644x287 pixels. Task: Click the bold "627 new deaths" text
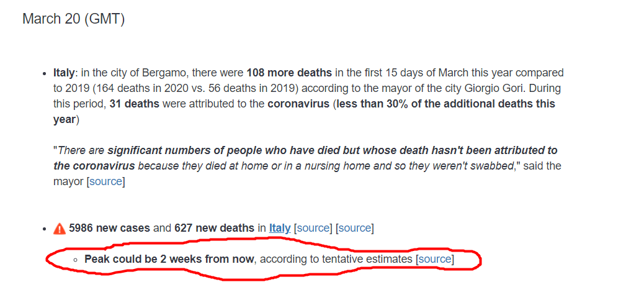click(214, 228)
